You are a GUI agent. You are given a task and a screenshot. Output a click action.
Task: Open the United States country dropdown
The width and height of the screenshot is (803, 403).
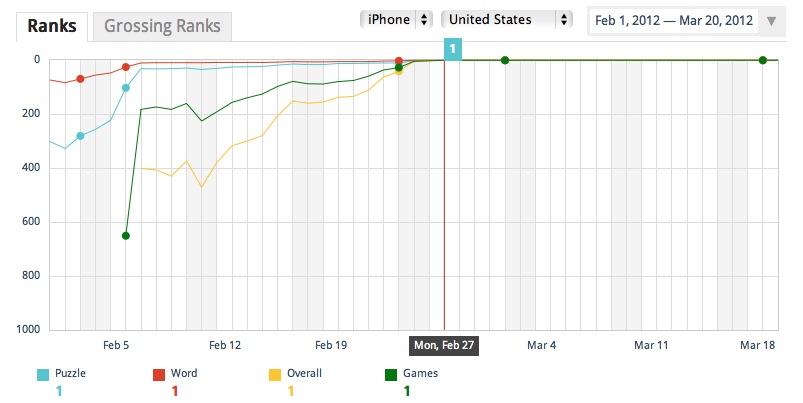coord(506,19)
